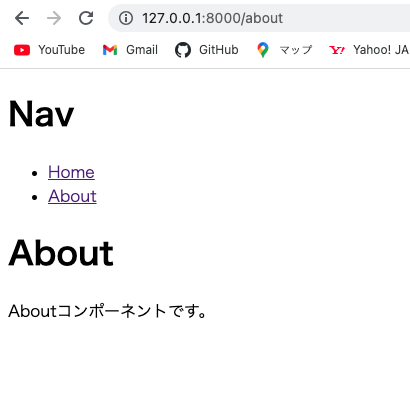Image resolution: width=410 pixels, height=416 pixels.
Task: Follow the About navigation link
Action: point(72,196)
